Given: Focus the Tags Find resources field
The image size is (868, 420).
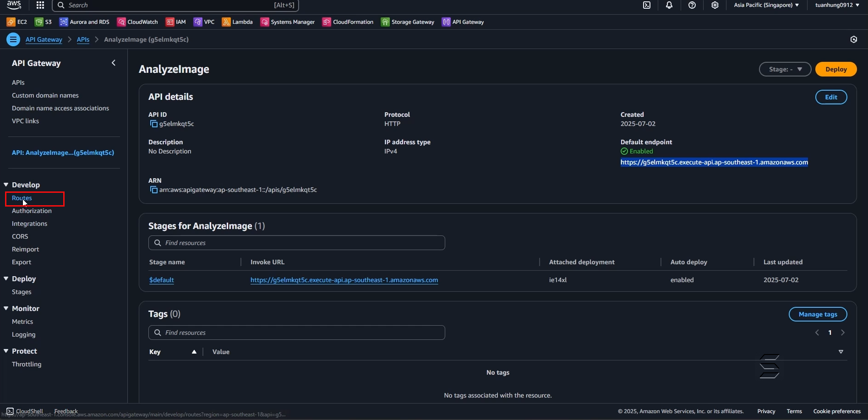Looking at the screenshot, I should (x=296, y=333).
